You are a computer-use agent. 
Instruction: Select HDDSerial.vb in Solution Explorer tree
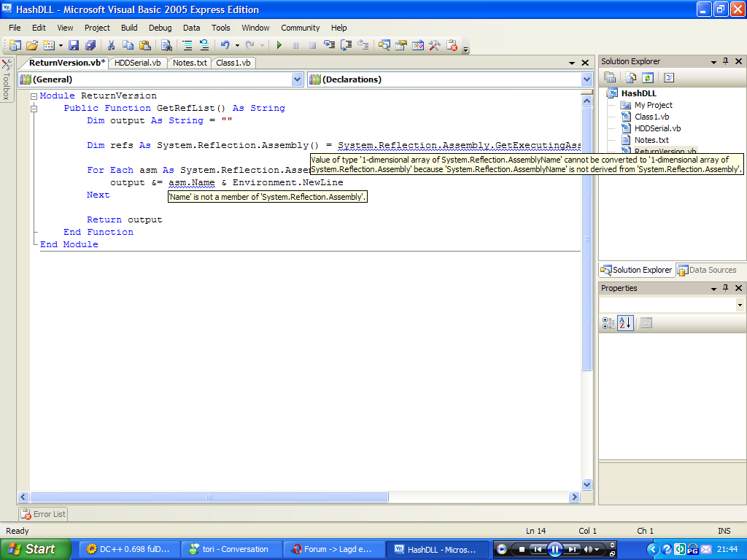(657, 128)
